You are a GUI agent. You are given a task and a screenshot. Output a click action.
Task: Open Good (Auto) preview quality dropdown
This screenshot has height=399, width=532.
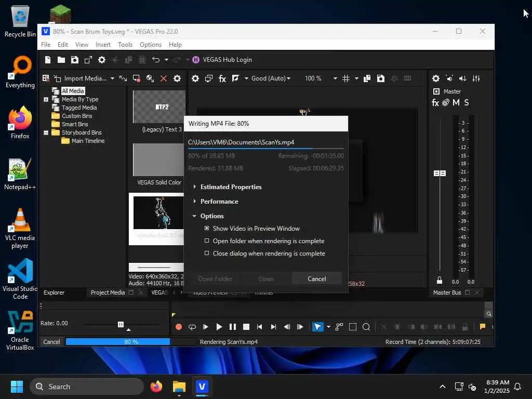click(271, 78)
